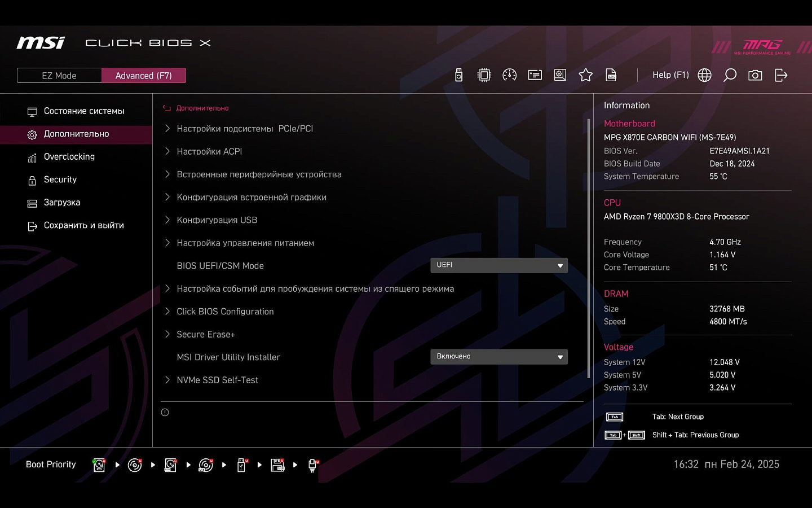Click the Boot Priority label
This screenshot has width=812, height=508.
pos(51,465)
